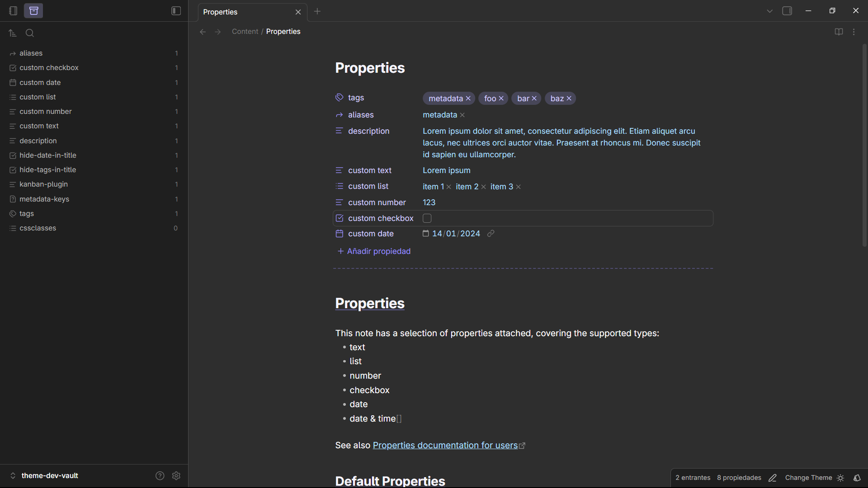Screen dimensions: 868x488
Task: Open the date picker calendar icon
Action: pyautogui.click(x=425, y=234)
